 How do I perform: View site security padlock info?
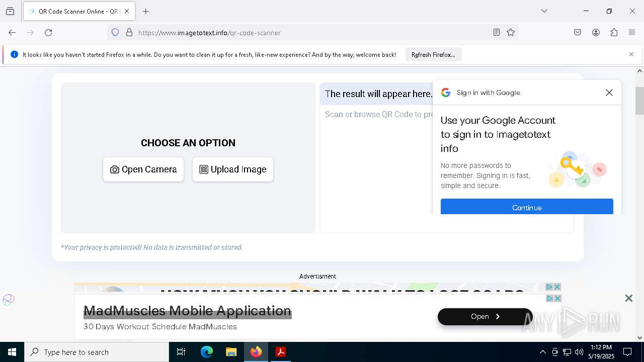click(x=129, y=33)
